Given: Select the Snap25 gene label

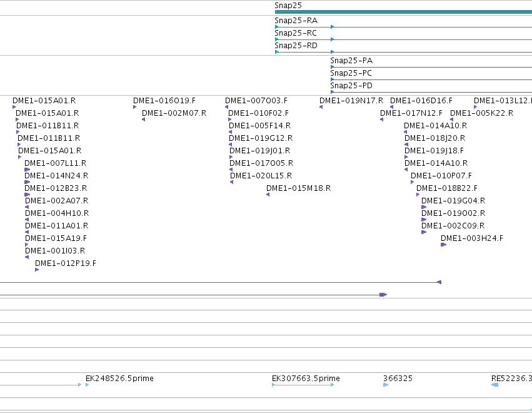Looking at the screenshot, I should tap(288, 6).
